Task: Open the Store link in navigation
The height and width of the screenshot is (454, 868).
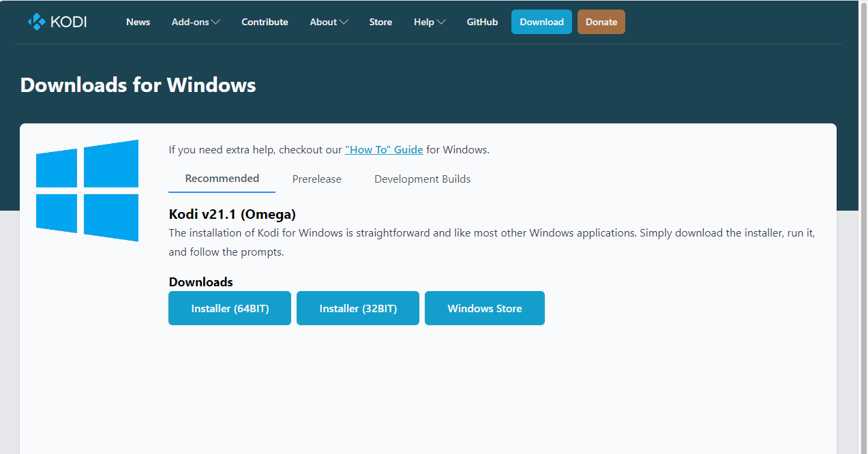Action: click(x=380, y=22)
